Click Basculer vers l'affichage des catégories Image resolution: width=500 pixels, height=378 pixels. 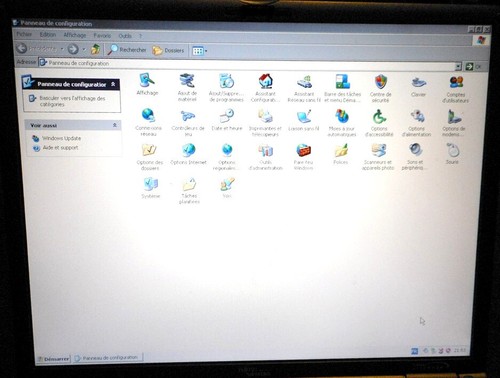(72, 101)
